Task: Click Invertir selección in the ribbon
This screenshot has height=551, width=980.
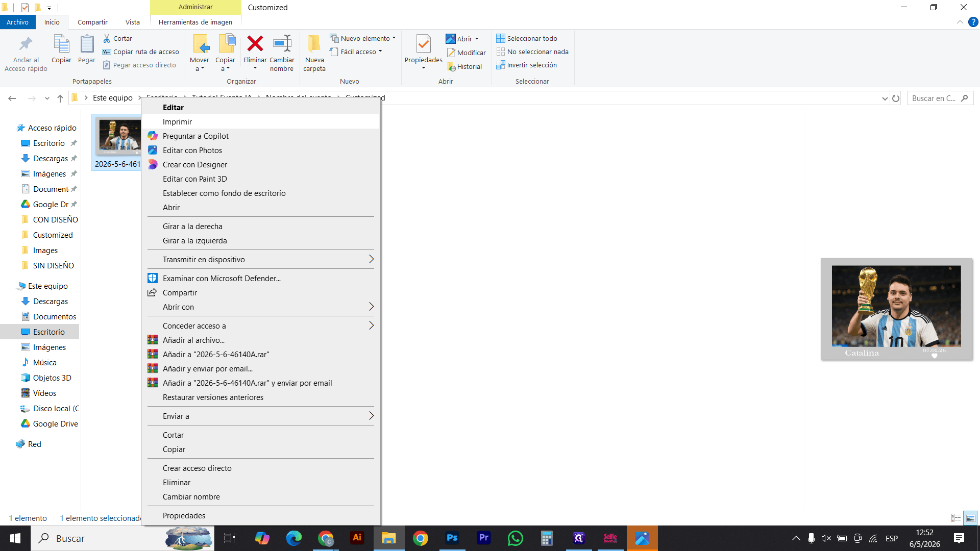Action: click(x=526, y=65)
